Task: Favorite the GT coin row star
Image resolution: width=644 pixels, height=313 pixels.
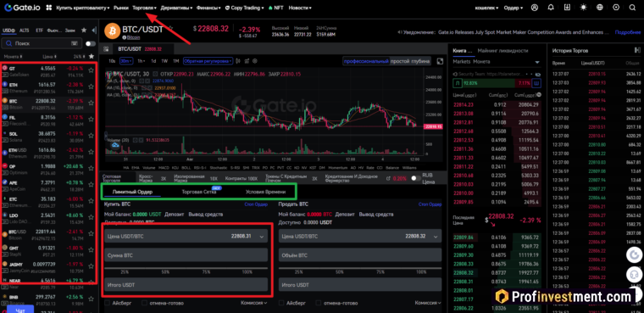Action: pos(92,70)
